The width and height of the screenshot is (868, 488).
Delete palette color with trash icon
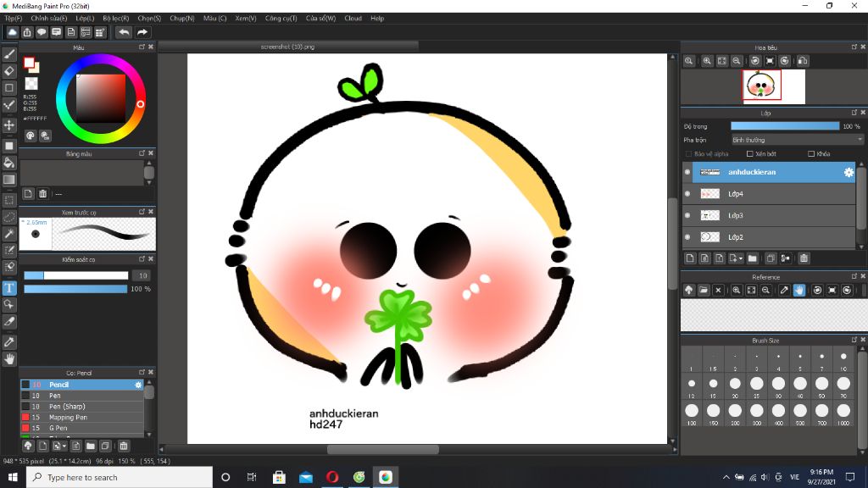click(x=42, y=194)
